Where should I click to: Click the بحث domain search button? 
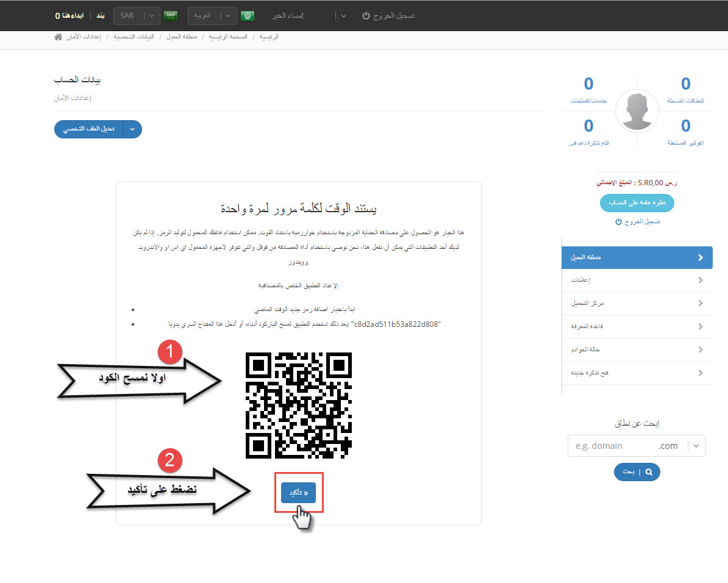tap(637, 472)
